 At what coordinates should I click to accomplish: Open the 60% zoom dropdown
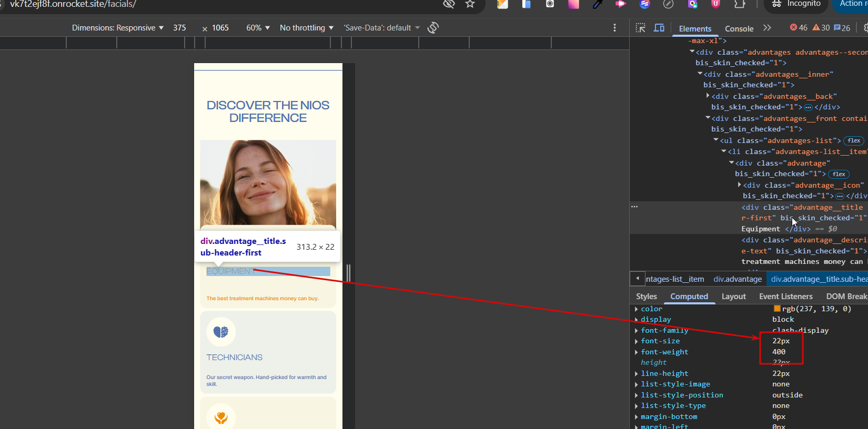[x=258, y=28]
